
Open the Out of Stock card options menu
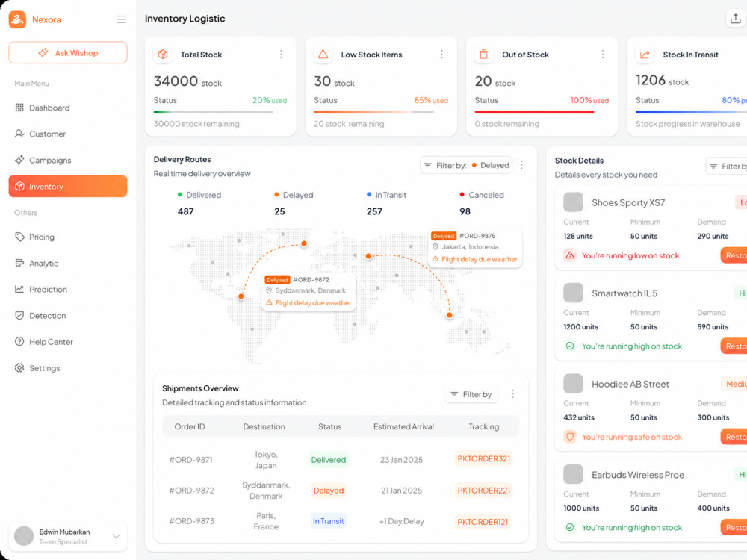(x=603, y=55)
